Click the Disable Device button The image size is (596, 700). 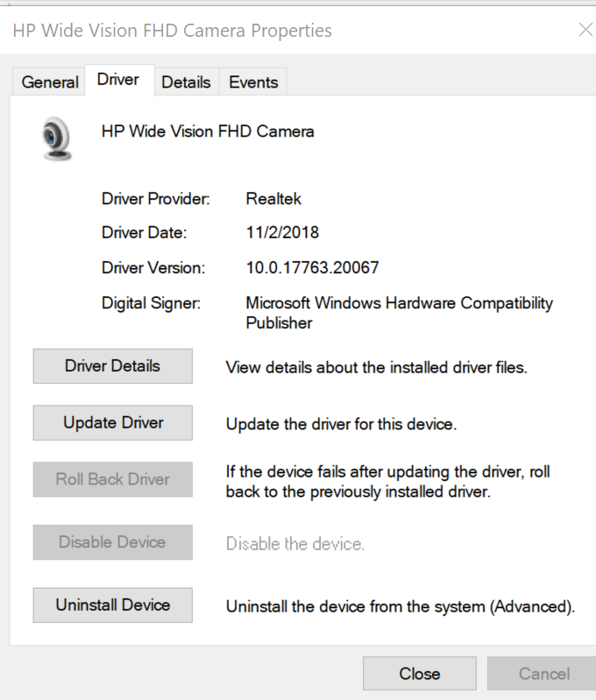click(x=112, y=542)
